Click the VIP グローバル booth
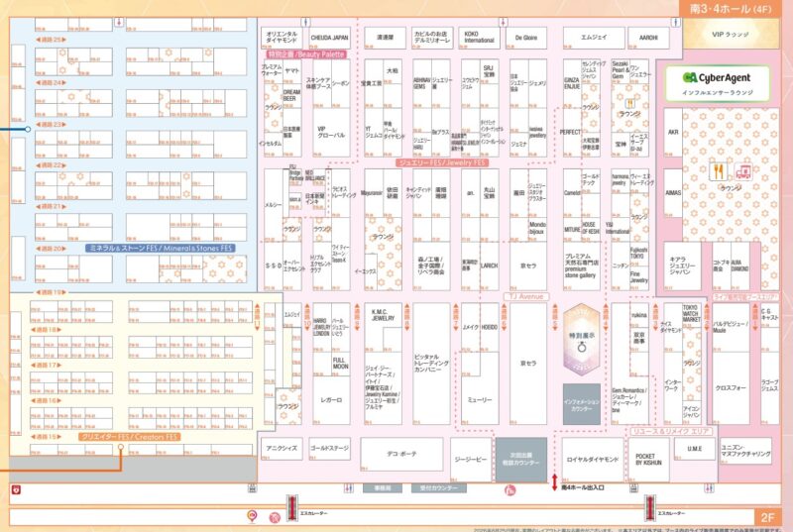Image resolution: width=793 pixels, height=532 pixels. [x=331, y=133]
